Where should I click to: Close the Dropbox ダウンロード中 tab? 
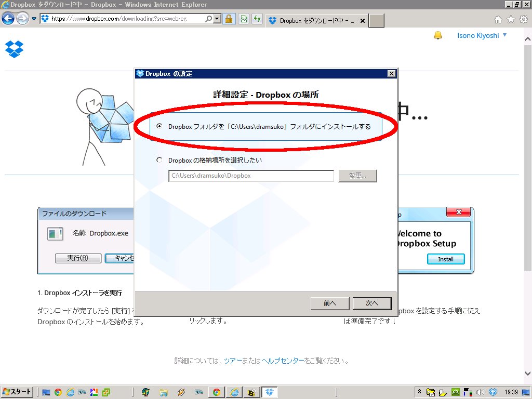click(362, 21)
